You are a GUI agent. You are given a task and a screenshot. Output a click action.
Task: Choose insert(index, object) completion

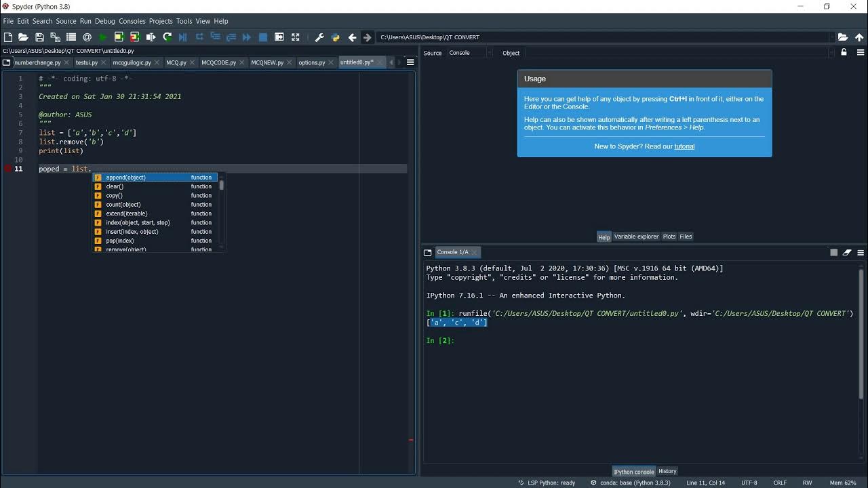155,232
